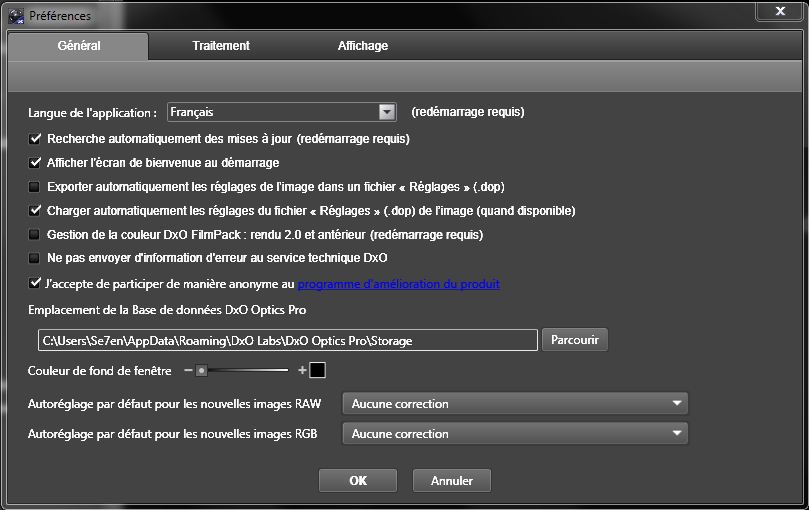Close the Préférences window
This screenshot has width=809, height=510.
[780, 11]
